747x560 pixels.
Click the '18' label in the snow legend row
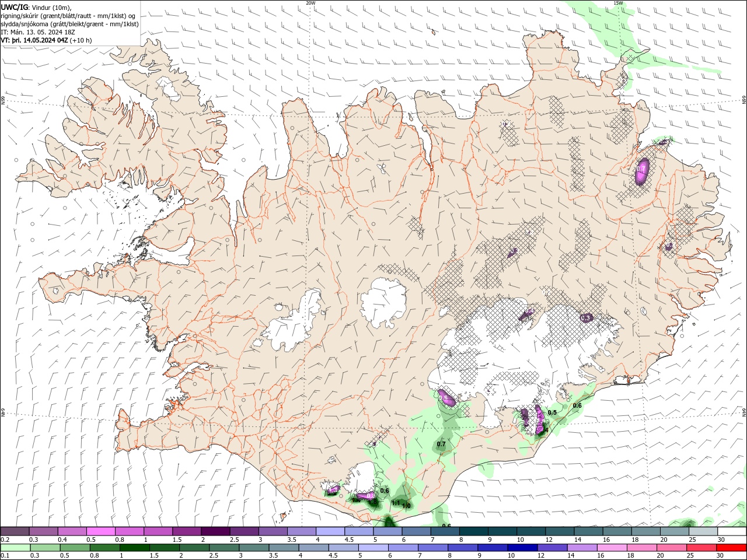point(635,540)
